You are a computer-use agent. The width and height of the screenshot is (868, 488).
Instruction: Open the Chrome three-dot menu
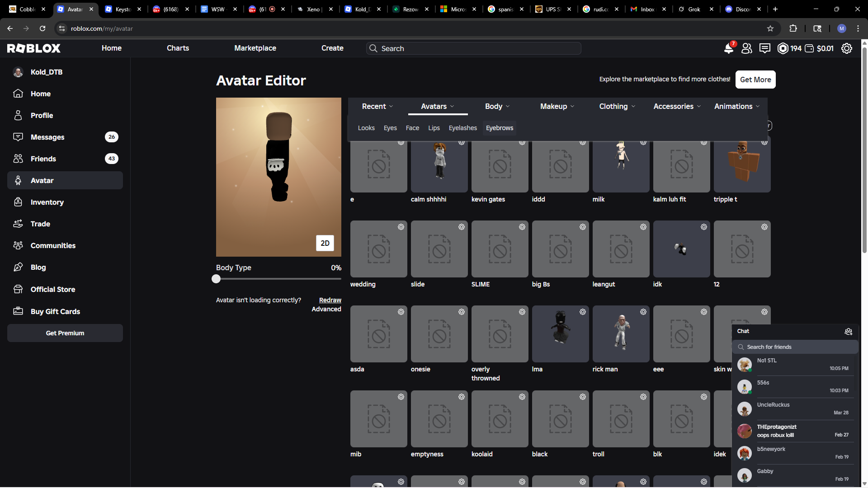858,28
